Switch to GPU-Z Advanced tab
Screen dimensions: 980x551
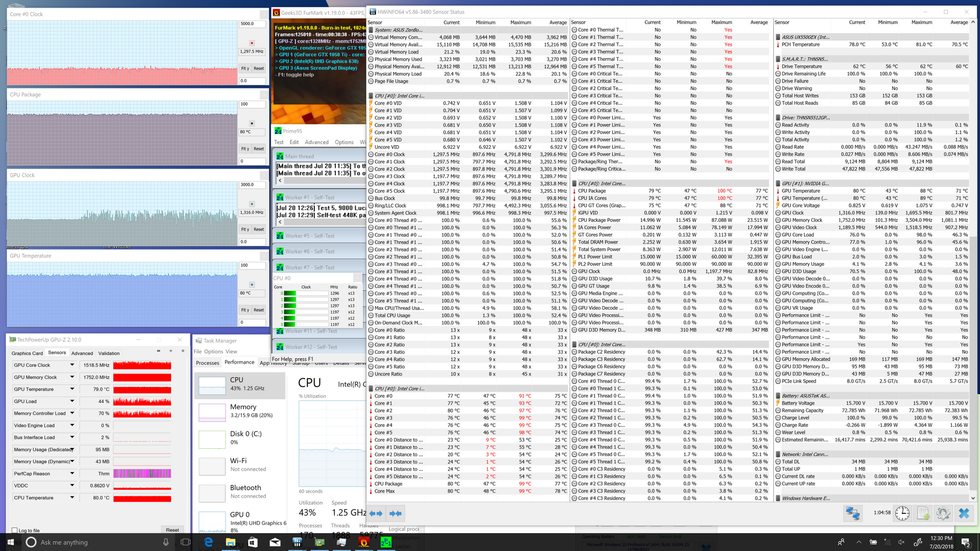82,353
